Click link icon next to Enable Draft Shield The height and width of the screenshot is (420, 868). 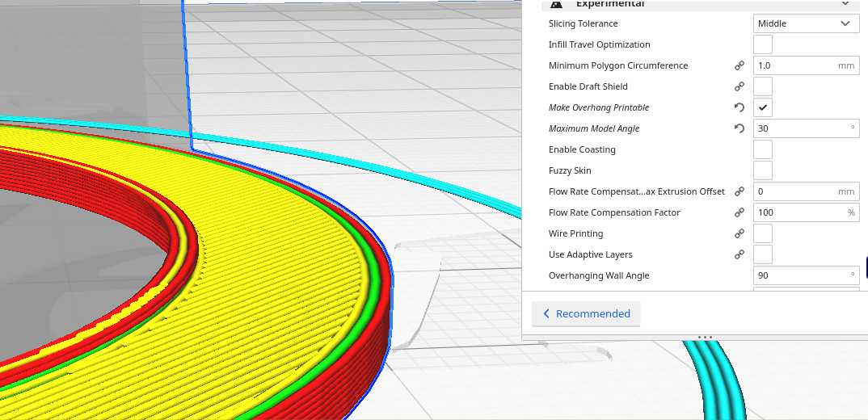click(739, 86)
